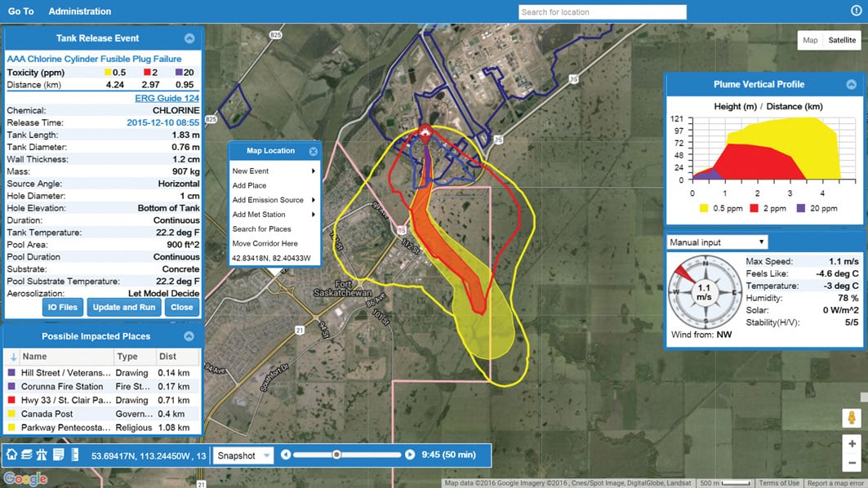The height and width of the screenshot is (488, 868).
Task: Switch to Map view
Action: (x=810, y=40)
